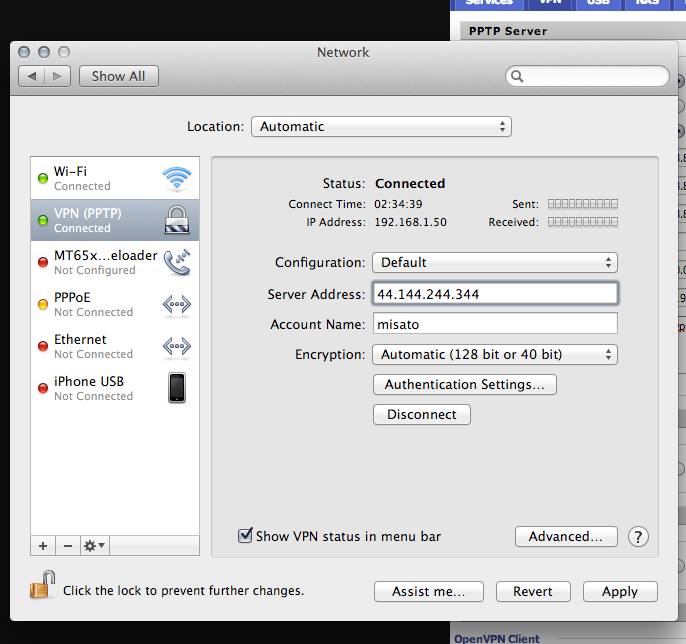Click the search magnifier icon
Viewport: 686px width, 644px height.
[517, 76]
